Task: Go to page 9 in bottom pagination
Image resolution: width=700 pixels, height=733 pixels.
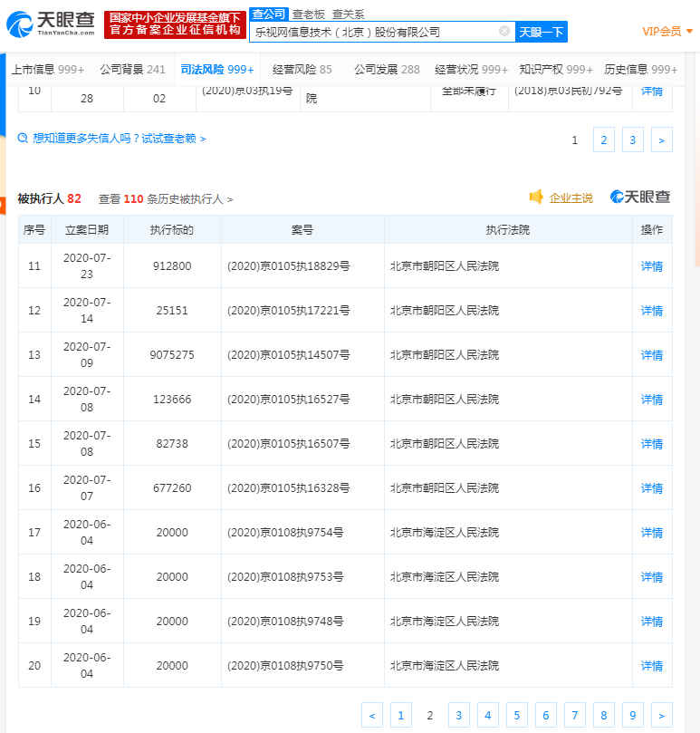Action: 633,715
